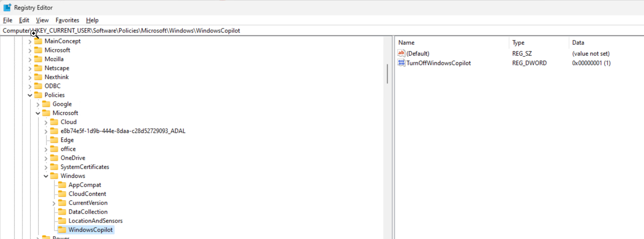Open the Favorites menu
Image resolution: width=644 pixels, height=239 pixels.
[x=67, y=20]
